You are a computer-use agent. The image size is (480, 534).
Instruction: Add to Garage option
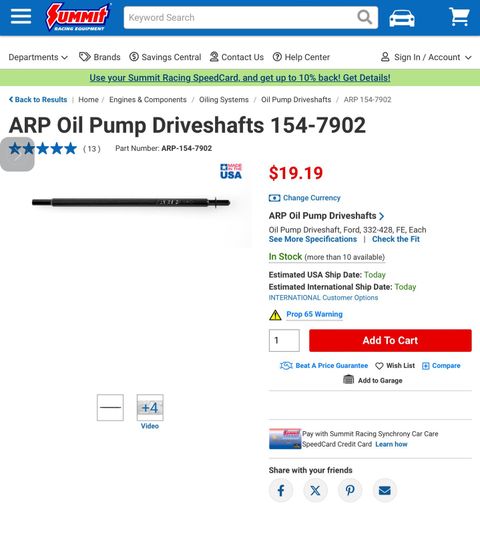[x=373, y=380]
